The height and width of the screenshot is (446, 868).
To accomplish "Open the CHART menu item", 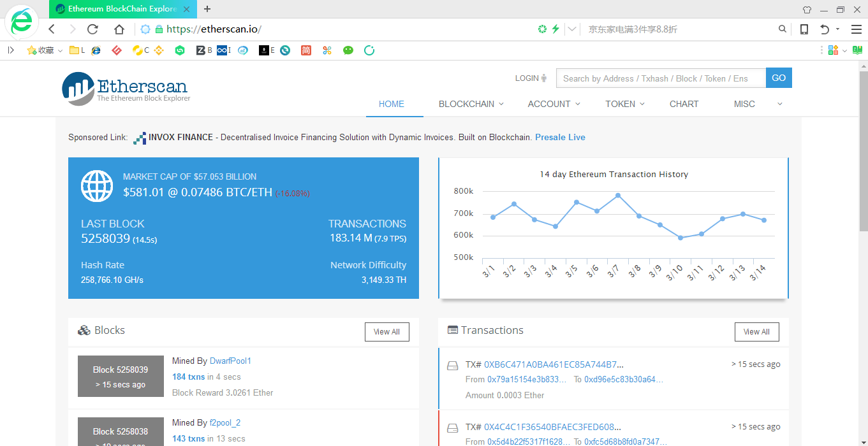I will coord(684,104).
